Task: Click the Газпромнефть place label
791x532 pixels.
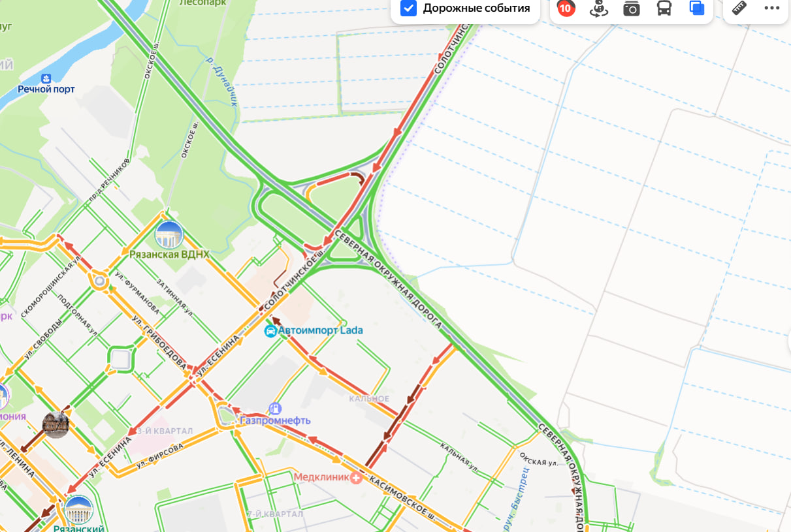Action: (x=275, y=420)
